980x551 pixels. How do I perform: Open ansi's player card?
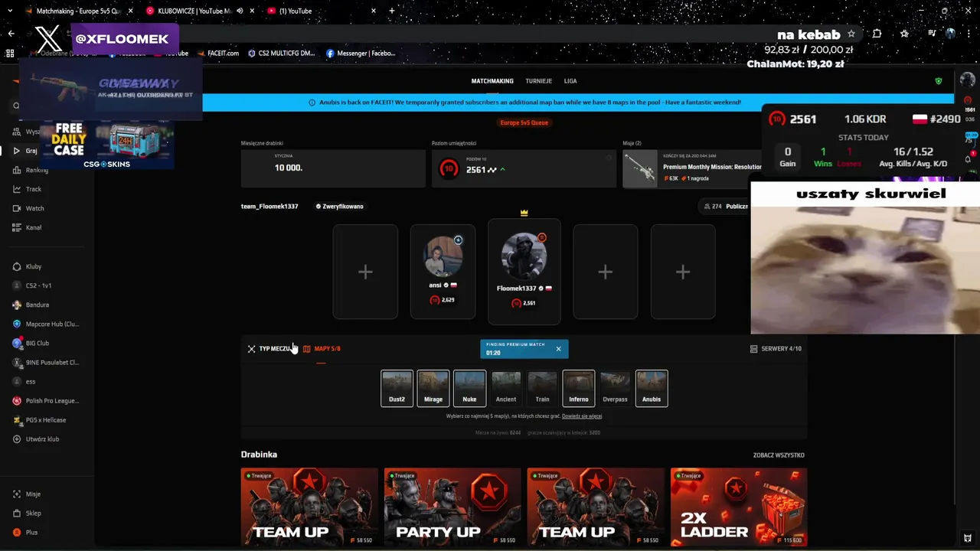[x=443, y=272]
